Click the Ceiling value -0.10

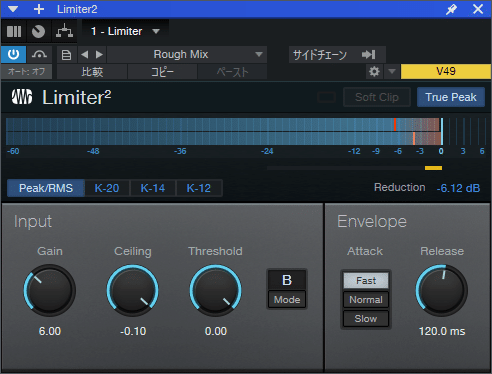coord(133,331)
